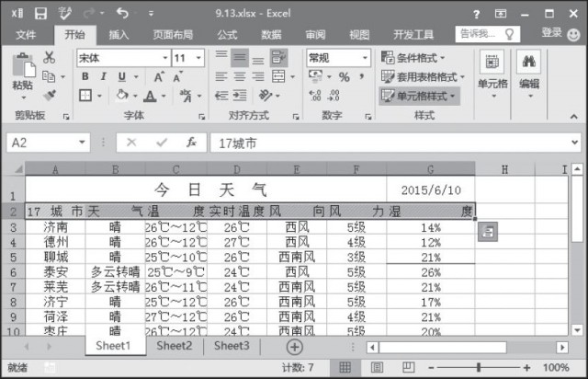Click the Format Painter brush icon

point(49,95)
